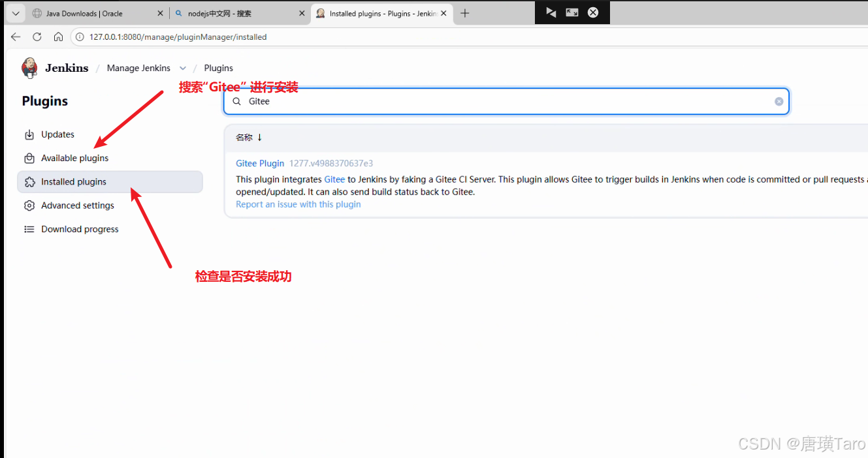The image size is (868, 458).
Task: Open a new browser tab
Action: click(x=465, y=13)
